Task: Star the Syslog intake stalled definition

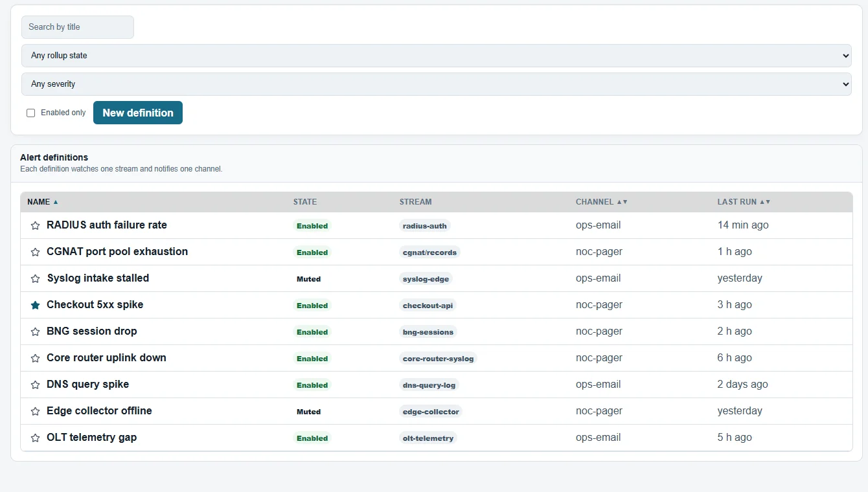Action: pos(36,278)
